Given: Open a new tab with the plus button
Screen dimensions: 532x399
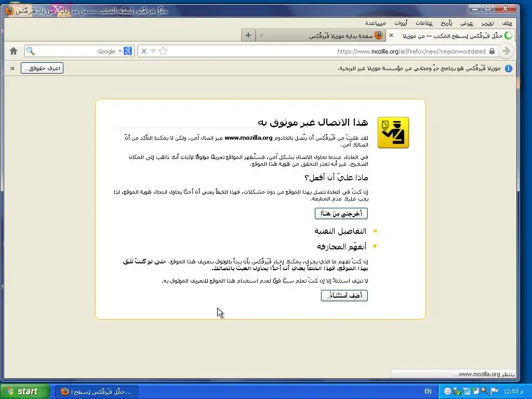Looking at the screenshot, I should (248, 35).
